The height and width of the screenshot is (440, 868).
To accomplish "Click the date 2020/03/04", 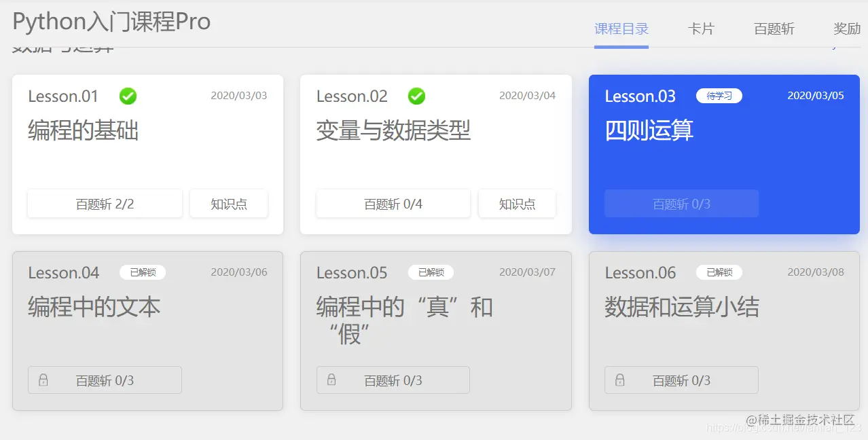I will tap(527, 96).
